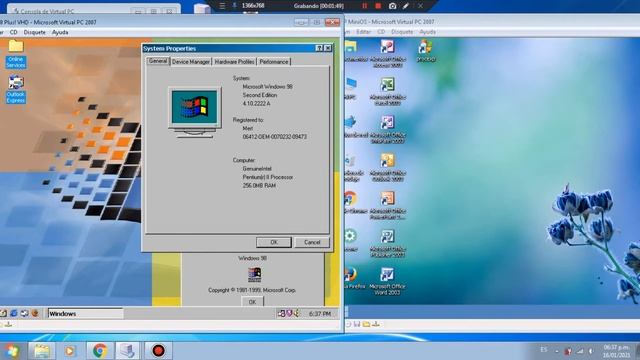The height and width of the screenshot is (360, 640).
Task: Select the Chrome icon on MiniOS desktop
Action: (x=353, y=203)
